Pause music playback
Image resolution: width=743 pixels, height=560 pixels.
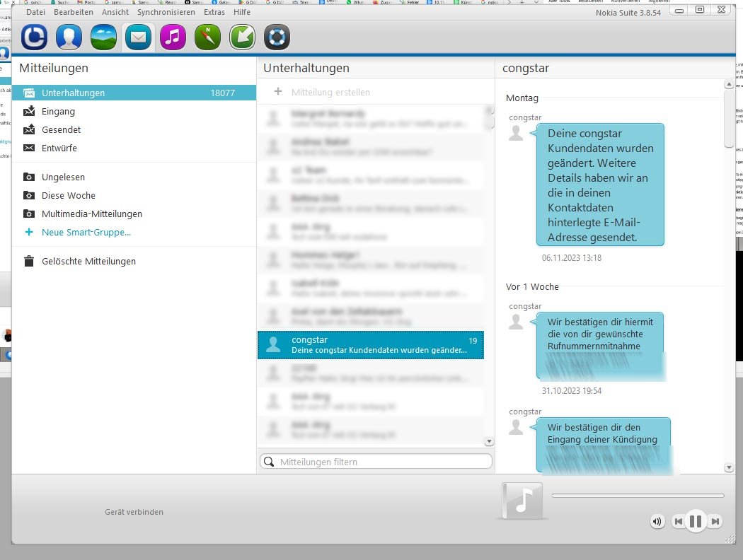point(696,522)
